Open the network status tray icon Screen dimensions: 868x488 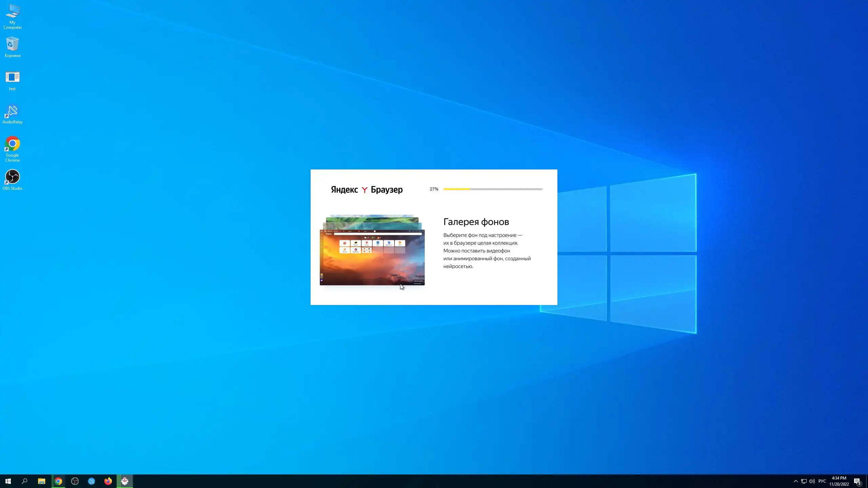(x=804, y=481)
